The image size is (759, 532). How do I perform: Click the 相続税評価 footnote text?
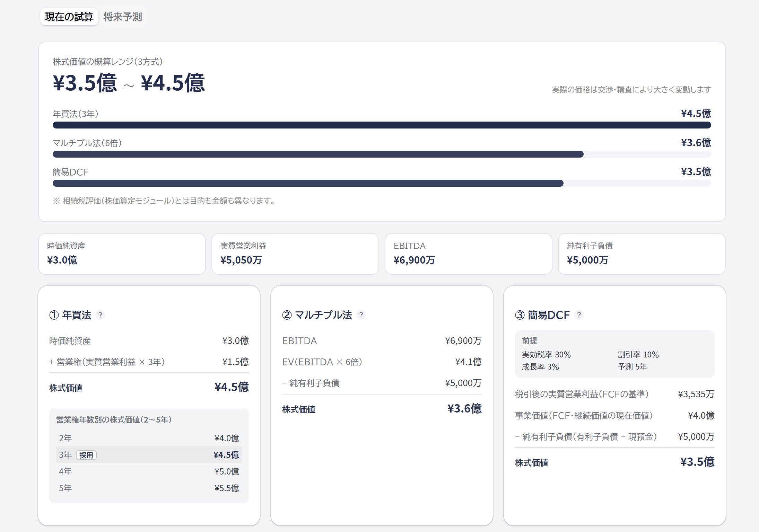coord(164,201)
